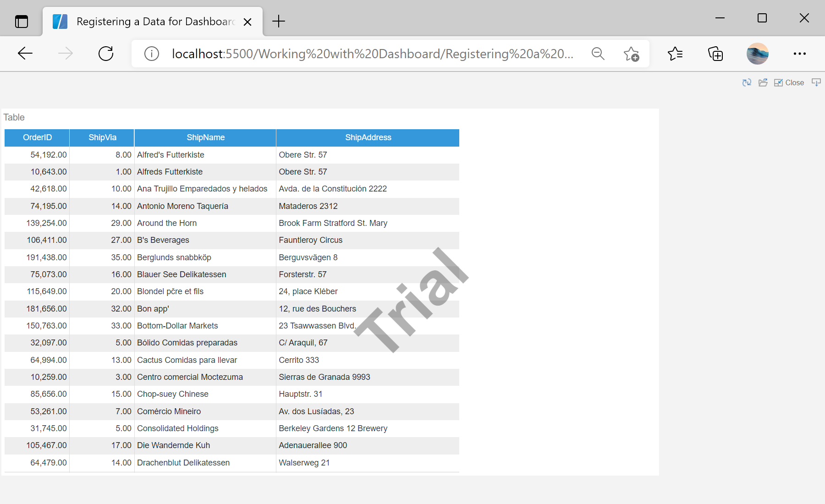
Task: Open a new browser tab
Action: (278, 21)
